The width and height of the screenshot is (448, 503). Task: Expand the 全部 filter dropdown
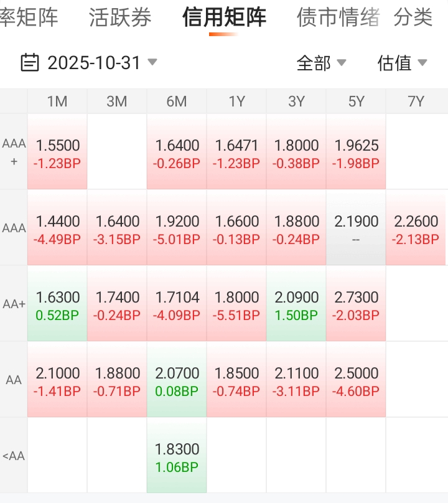pos(321,63)
